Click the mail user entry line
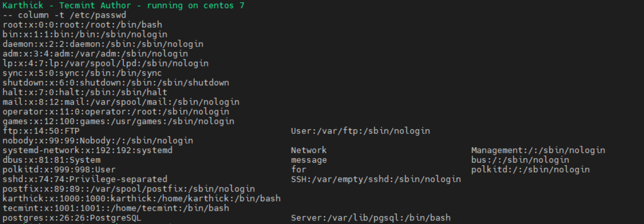 coord(121,102)
